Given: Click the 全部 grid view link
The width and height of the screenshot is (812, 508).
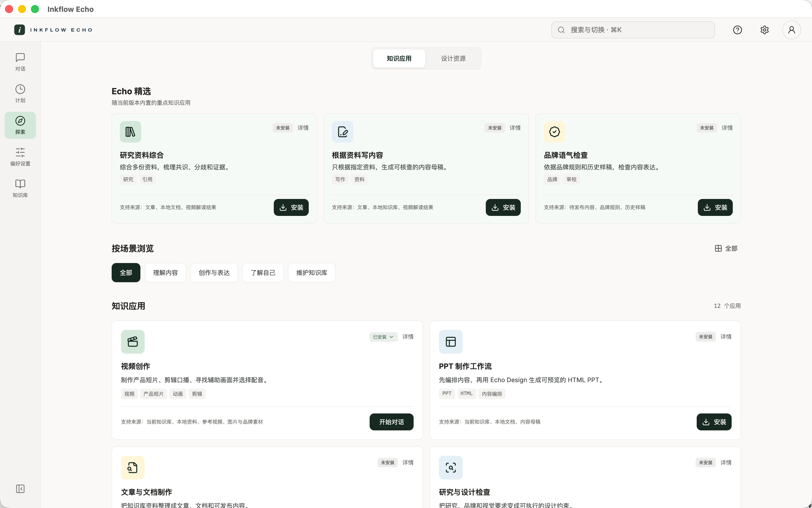Looking at the screenshot, I should coord(726,248).
